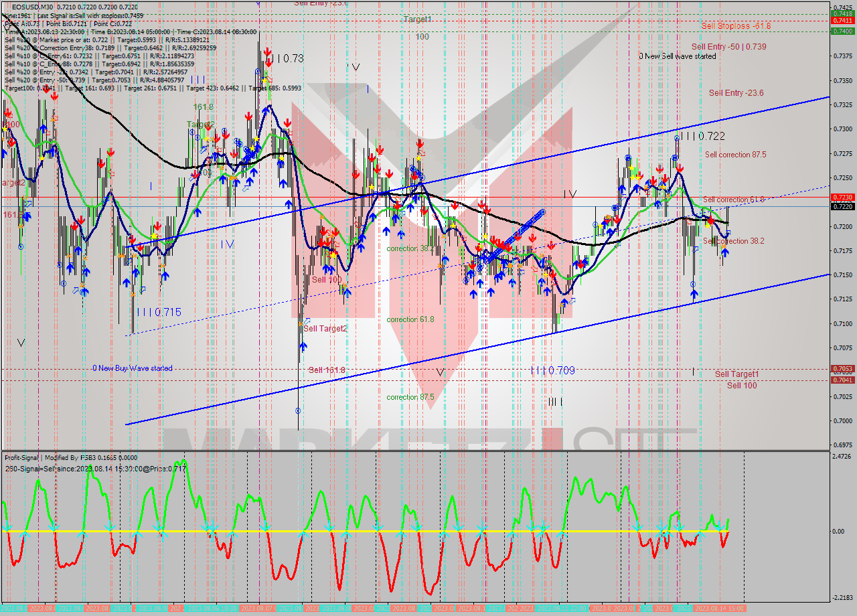This screenshot has width=857, height=616.
Task: Click the 'Target:0.6942' C_Entry88 info line
Action: click(100, 64)
